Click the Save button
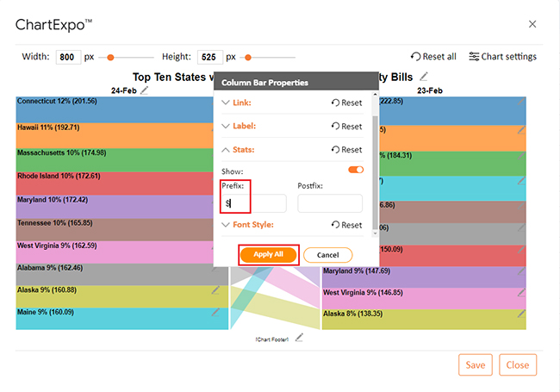The image size is (560, 392). click(476, 365)
